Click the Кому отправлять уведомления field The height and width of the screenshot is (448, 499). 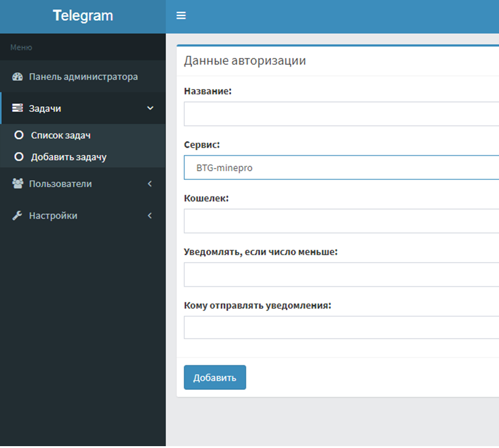[x=341, y=328]
